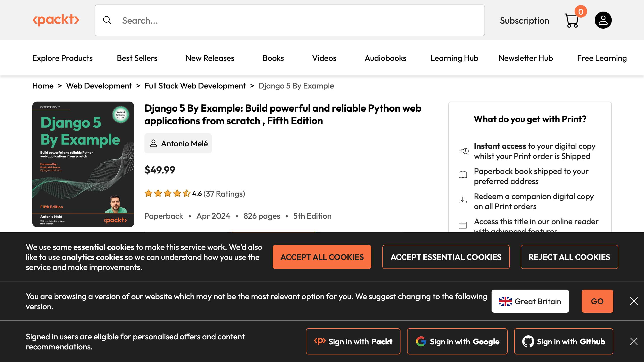This screenshot has width=644, height=362.
Task: Open the Audiobooks menu
Action: tap(385, 58)
